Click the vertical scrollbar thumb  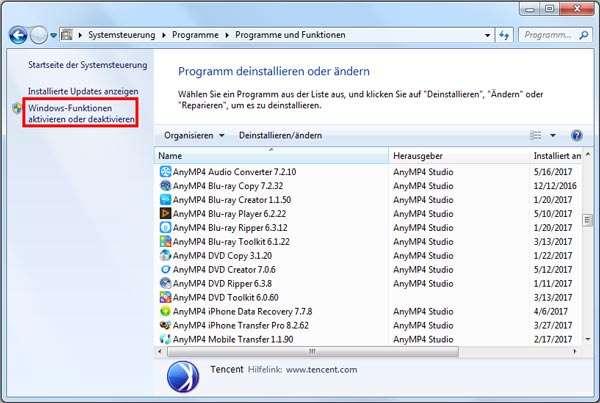pos(587,220)
